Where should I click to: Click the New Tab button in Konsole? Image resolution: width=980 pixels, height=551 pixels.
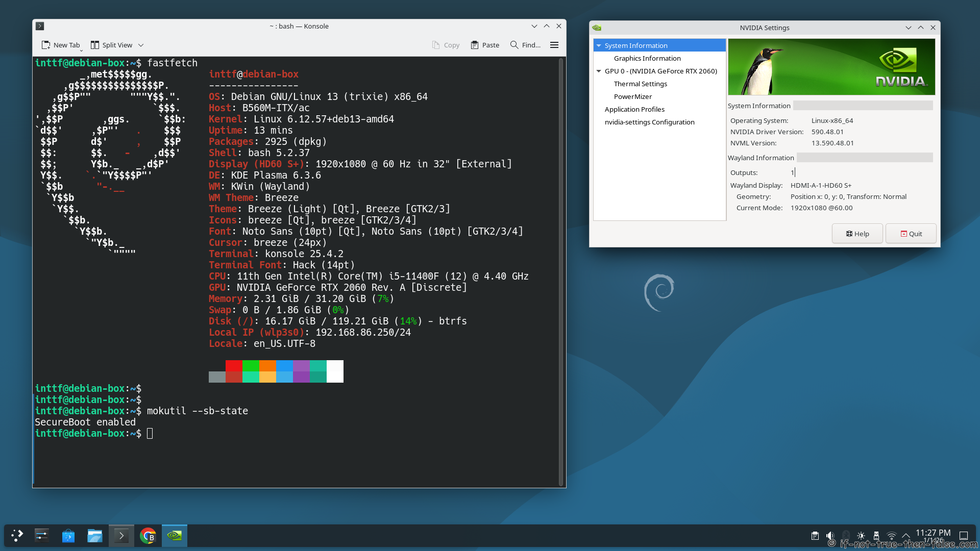(x=60, y=45)
